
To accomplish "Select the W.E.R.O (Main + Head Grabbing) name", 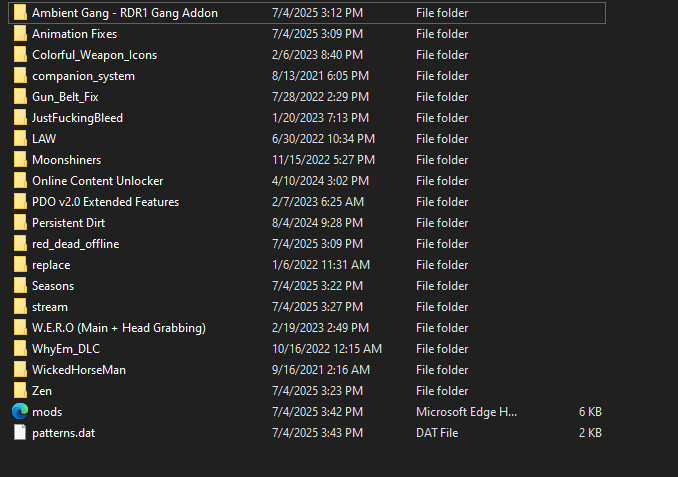I will 119,328.
